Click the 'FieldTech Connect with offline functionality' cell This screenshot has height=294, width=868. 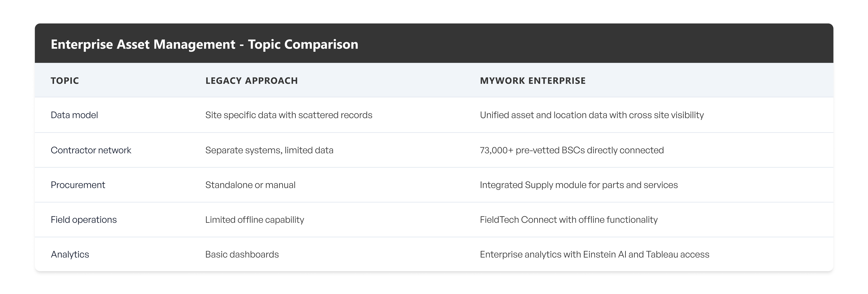[569, 220]
